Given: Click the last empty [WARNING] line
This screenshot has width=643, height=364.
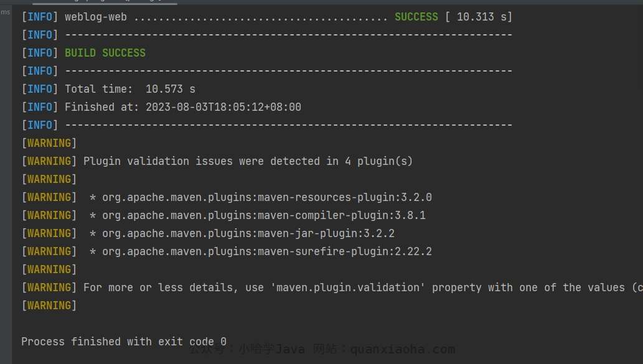Looking at the screenshot, I should pos(49,306).
